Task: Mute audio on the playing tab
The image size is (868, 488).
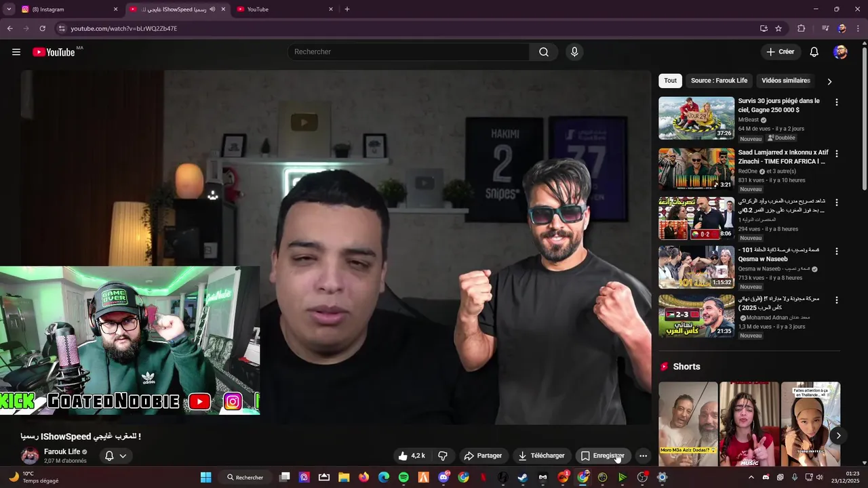Action: tap(212, 9)
